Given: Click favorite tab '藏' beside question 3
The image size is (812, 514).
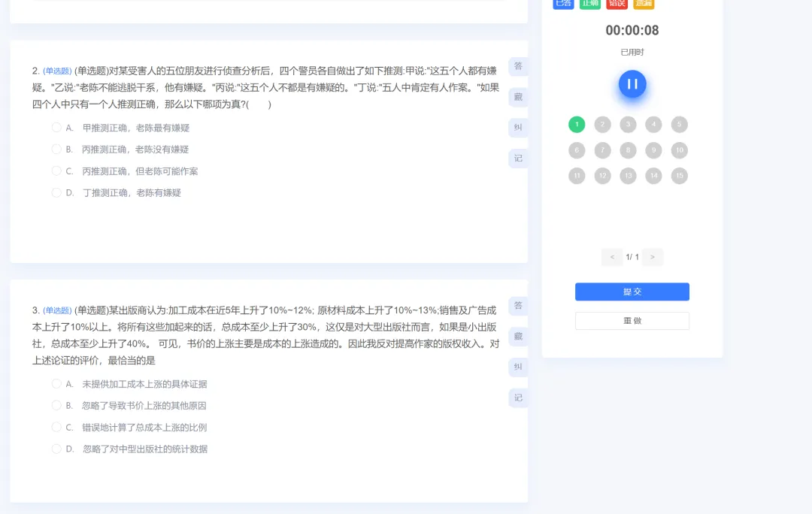Looking at the screenshot, I should (x=518, y=337).
